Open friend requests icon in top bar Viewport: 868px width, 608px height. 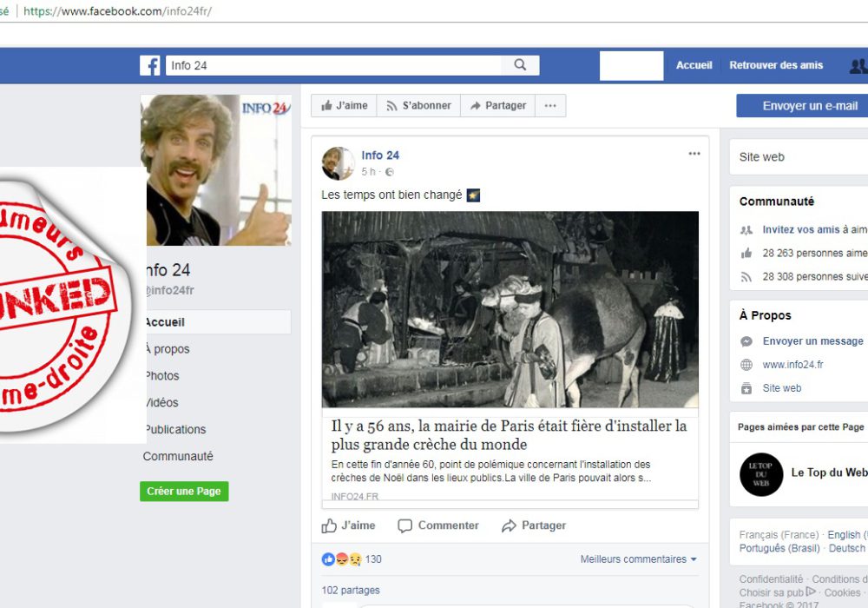(858, 66)
